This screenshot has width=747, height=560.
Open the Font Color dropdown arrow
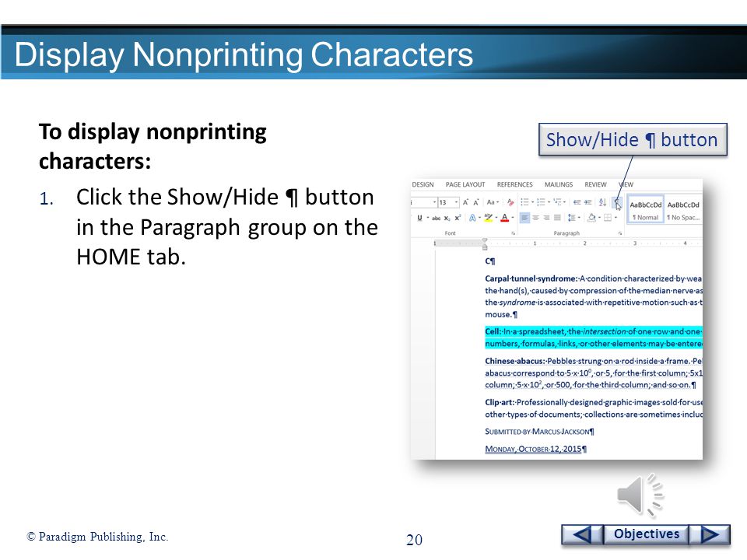513,217
